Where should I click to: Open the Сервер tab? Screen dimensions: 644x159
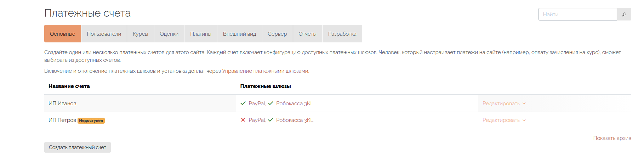pos(277,34)
